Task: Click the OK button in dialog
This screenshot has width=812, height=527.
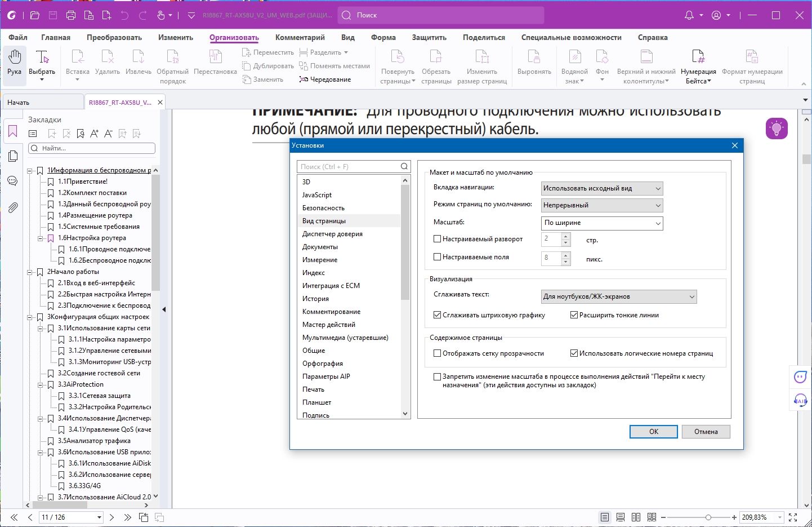Action: 653,432
